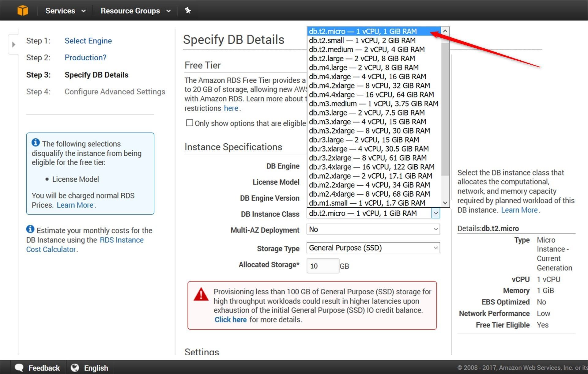Screen dimensions: 588x374
Task: Choose db.r3.xlarge instance class option
Action: 374,149
